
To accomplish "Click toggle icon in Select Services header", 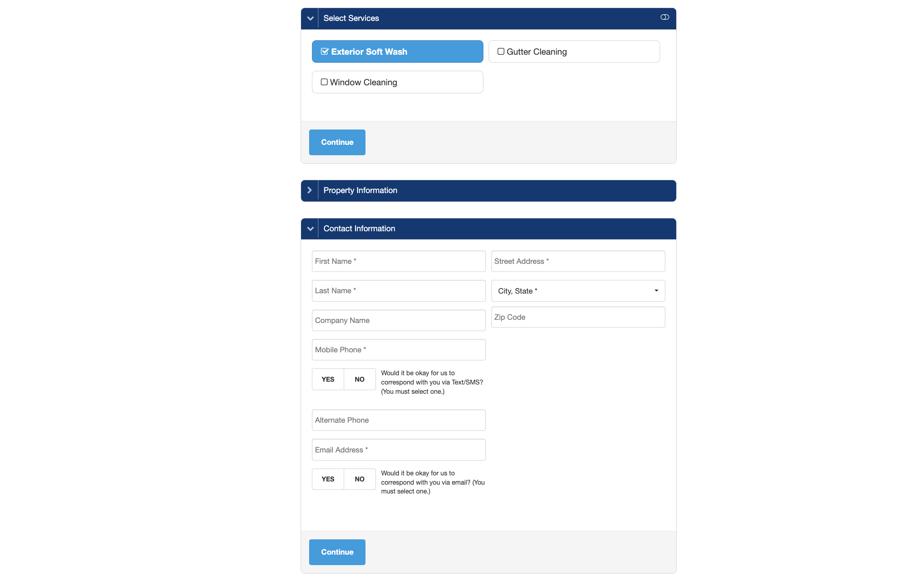I will [665, 17].
